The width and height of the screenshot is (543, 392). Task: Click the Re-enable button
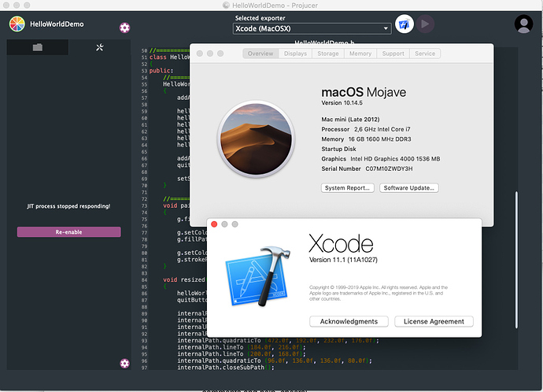pos(69,232)
